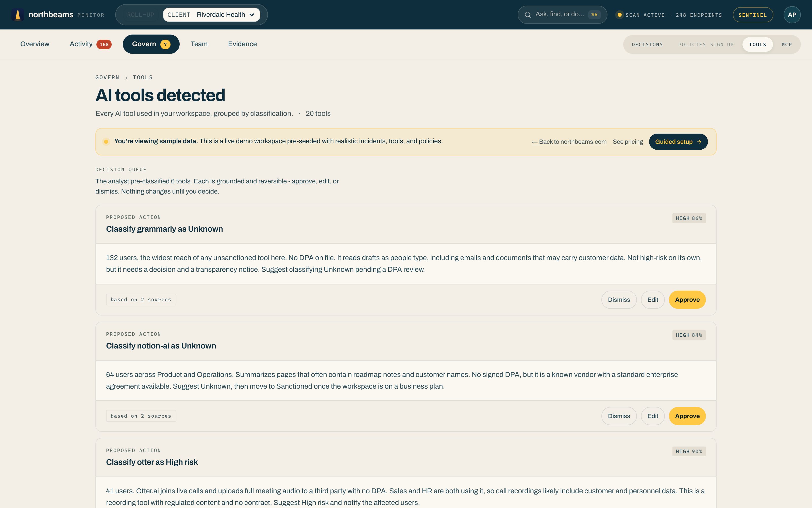Click the yellow dot in sample data banner
812x508 pixels.
(x=106, y=142)
